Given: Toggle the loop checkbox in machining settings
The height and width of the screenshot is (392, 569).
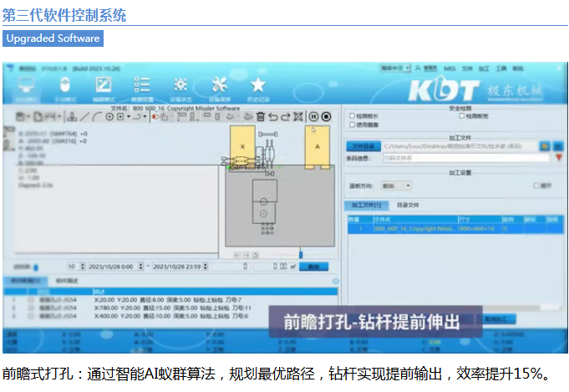Looking at the screenshot, I should [x=536, y=186].
